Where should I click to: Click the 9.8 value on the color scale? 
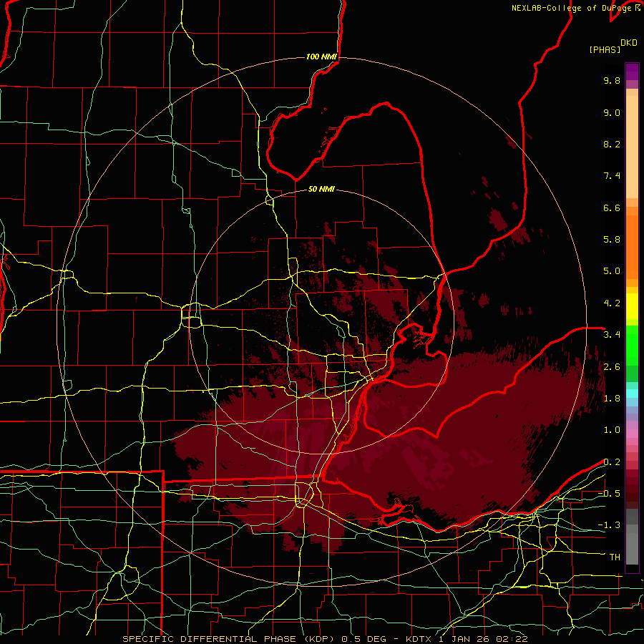pos(612,80)
